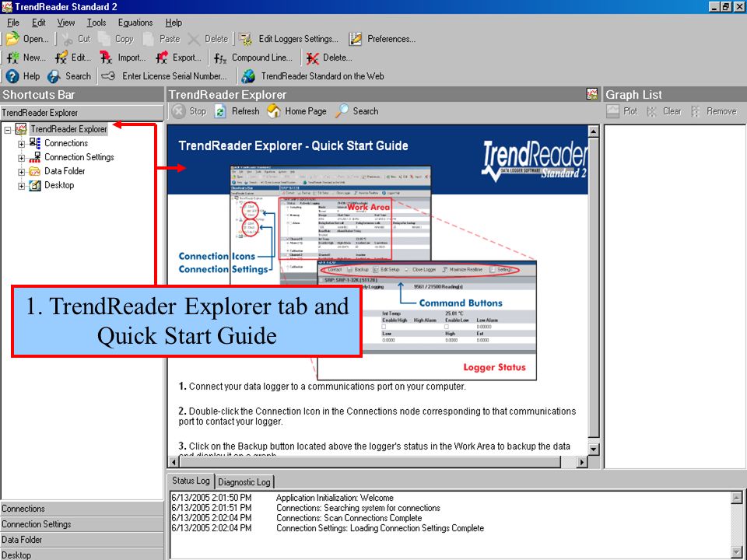Expand the Desktop tree node
The image size is (747, 560).
click(22, 186)
